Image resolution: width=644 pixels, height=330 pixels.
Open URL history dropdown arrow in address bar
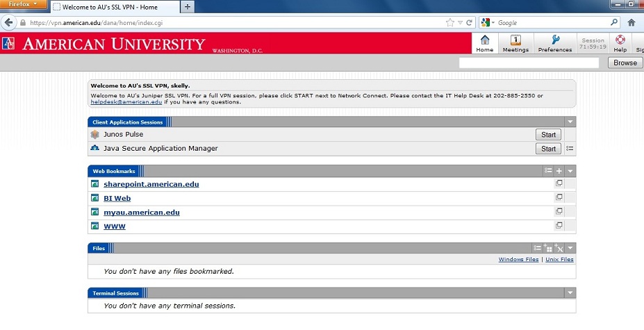coord(460,23)
